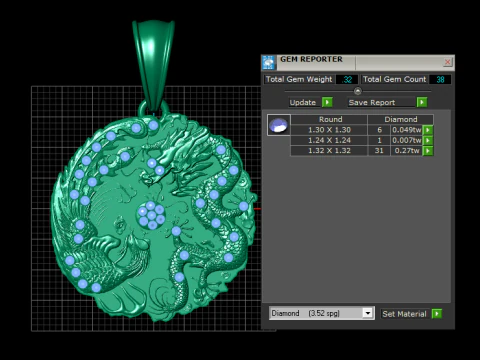Viewport: 480px width, 360px height.
Task: Click the 0.049tw weight cell
Action: point(407,130)
